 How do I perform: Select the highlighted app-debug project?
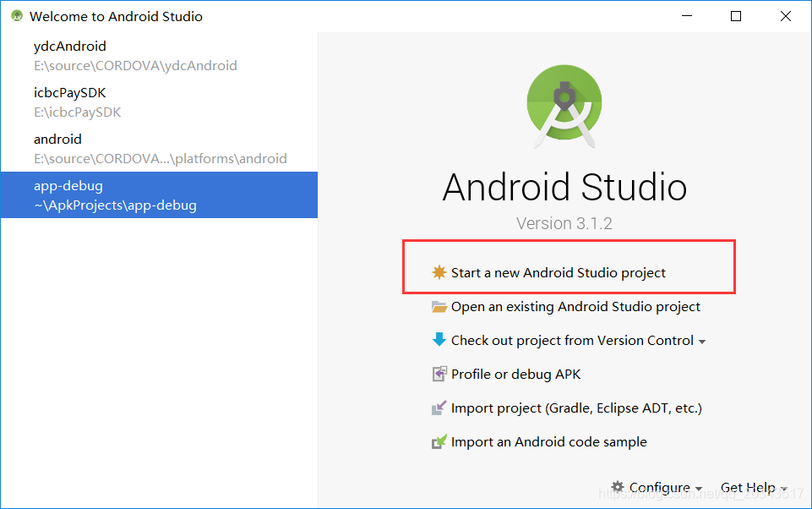pos(160,195)
